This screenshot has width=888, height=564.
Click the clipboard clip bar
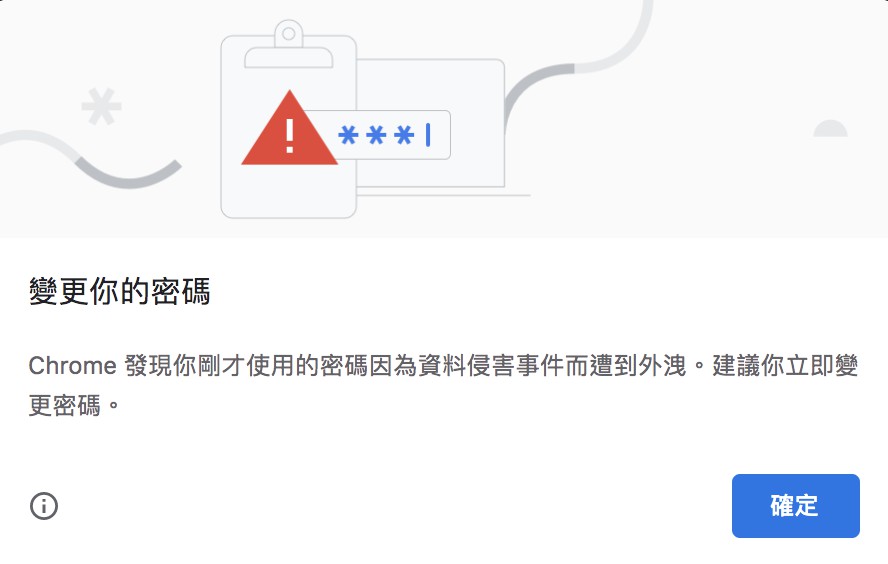[288, 58]
